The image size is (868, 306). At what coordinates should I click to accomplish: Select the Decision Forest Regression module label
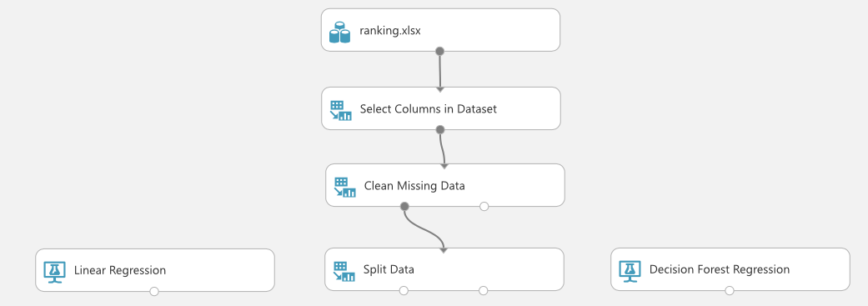[x=720, y=269]
